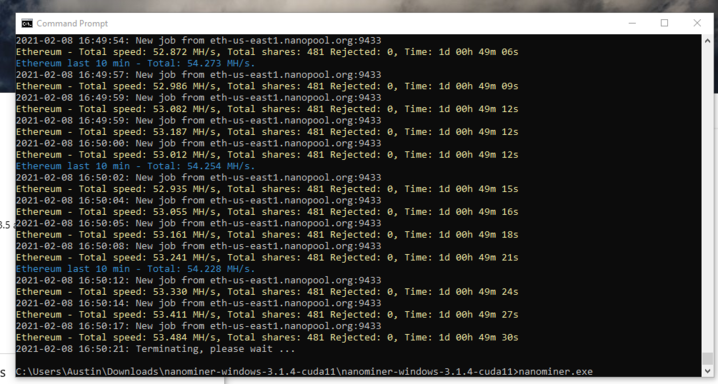Screen dimensions: 718x384
Task: Click the empty scrollbar track area
Action: 707,197
